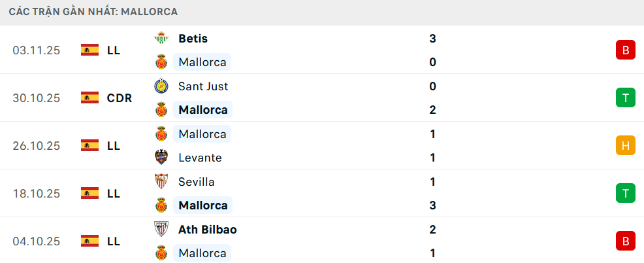Select the 26.10.25 match date

pyautogui.click(x=36, y=146)
